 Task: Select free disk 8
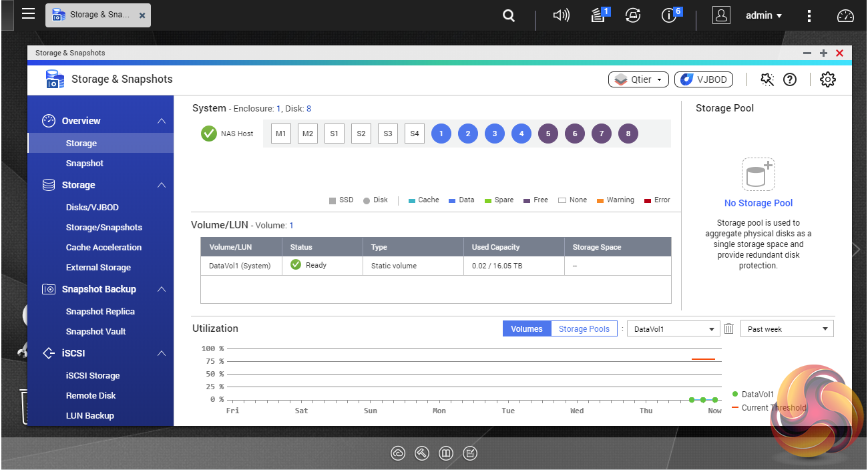[628, 134]
